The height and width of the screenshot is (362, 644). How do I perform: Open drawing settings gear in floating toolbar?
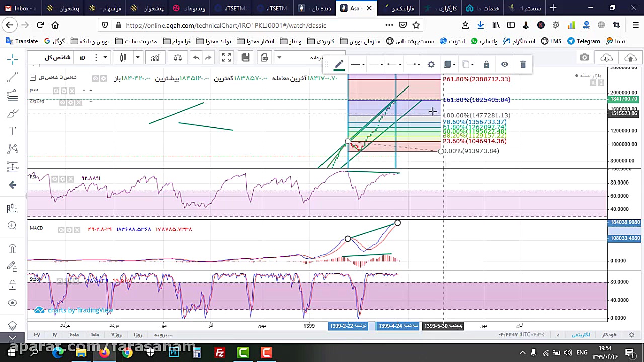431,64
